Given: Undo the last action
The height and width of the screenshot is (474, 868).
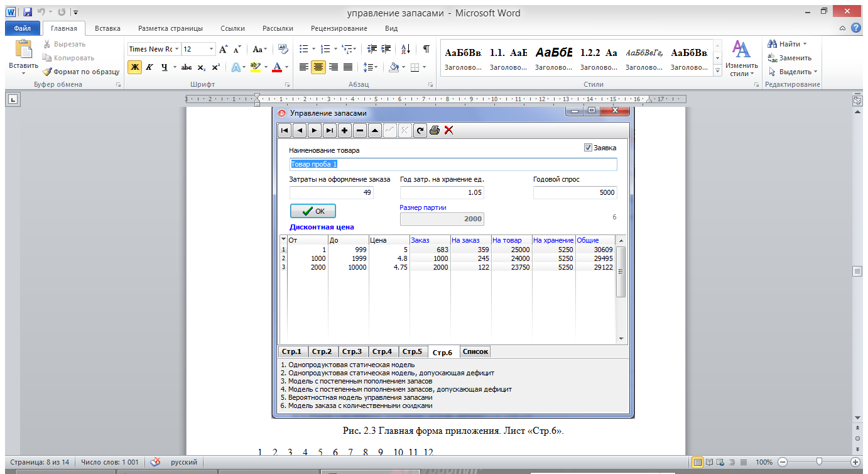Looking at the screenshot, I should 41,12.
